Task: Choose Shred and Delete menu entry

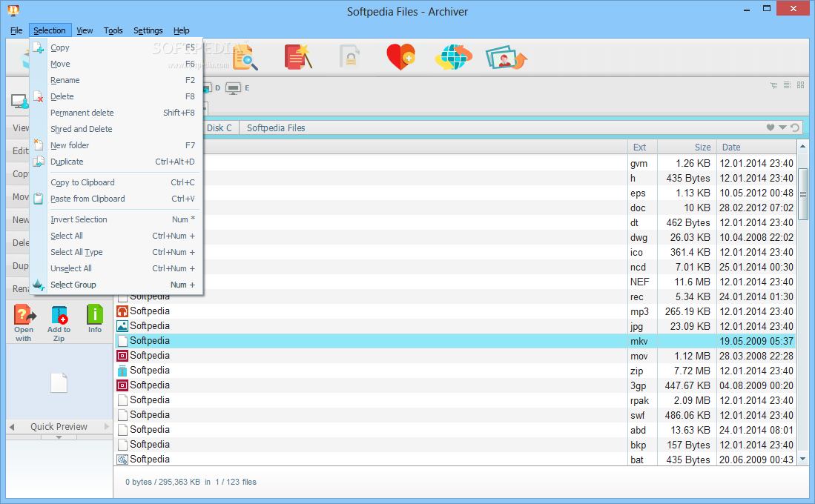Action: click(x=116, y=129)
